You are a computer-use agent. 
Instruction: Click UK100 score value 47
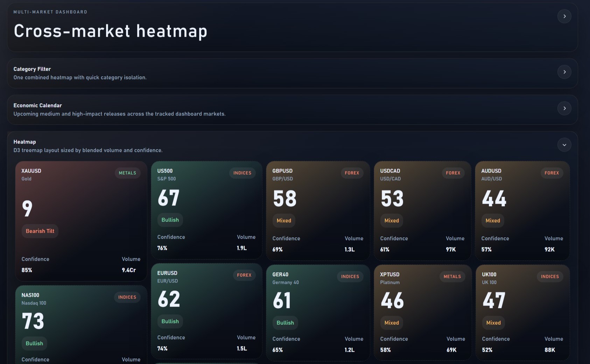(494, 301)
